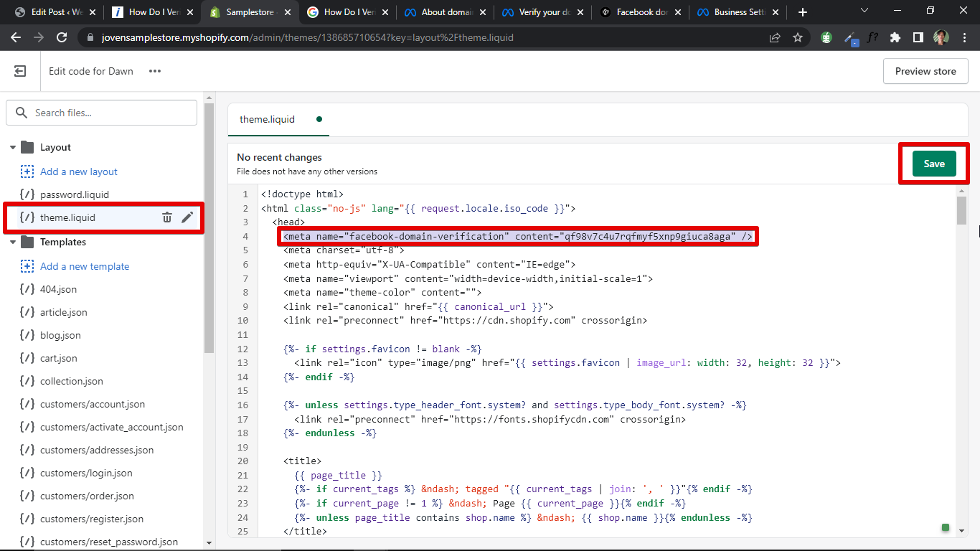Screen dimensions: 980x551
Task: Open password.liquid in the file tree
Action: [75, 194]
